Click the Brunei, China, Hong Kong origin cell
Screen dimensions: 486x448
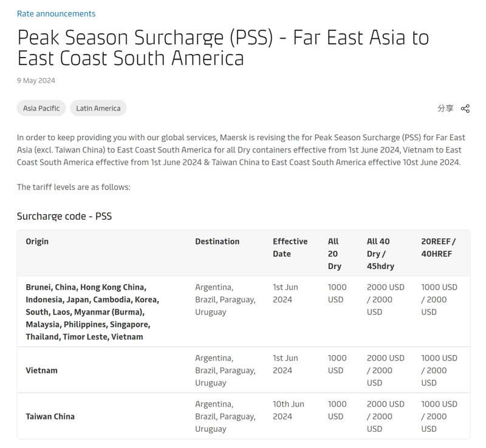tap(92, 312)
